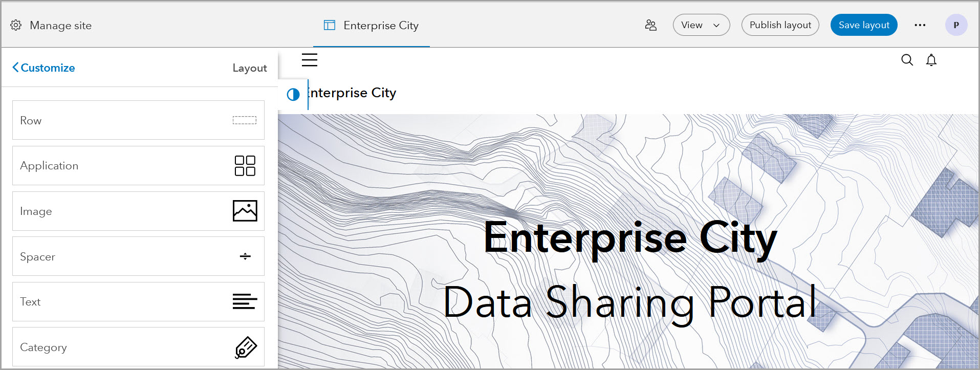This screenshot has height=370, width=980.
Task: Click the Category tag icon
Action: (246, 347)
